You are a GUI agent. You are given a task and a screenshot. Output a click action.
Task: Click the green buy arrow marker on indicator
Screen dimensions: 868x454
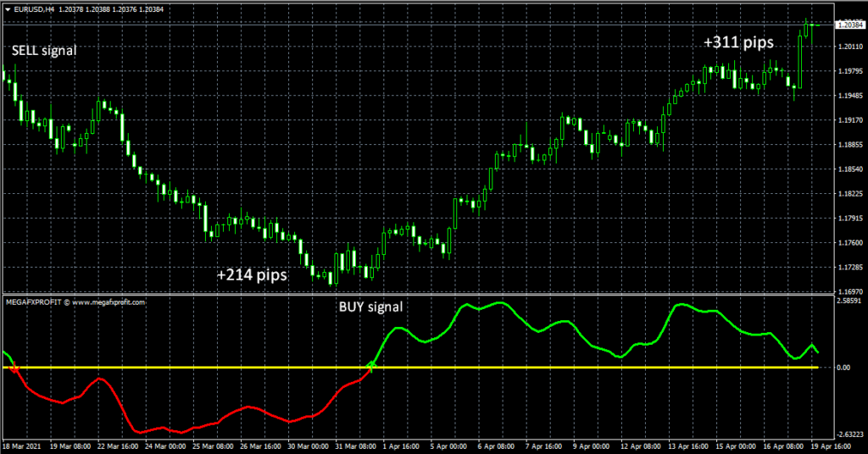[x=370, y=366]
